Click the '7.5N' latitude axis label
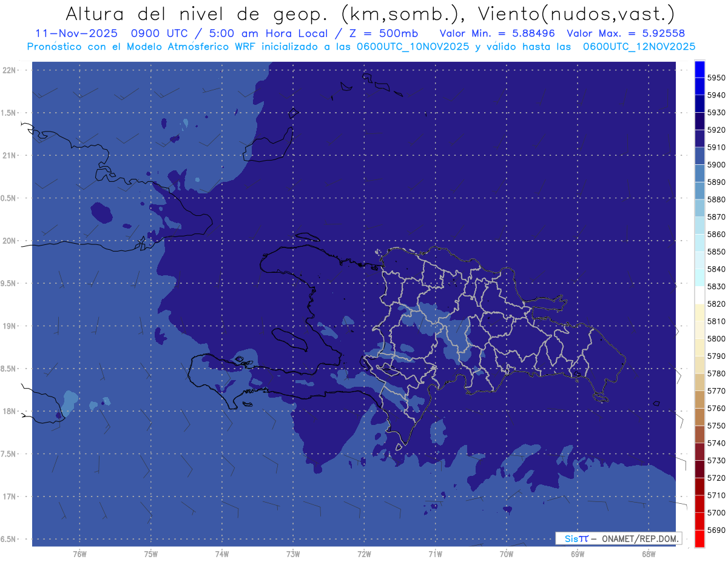Image resolution: width=728 pixels, height=562 pixels. tap(9, 454)
